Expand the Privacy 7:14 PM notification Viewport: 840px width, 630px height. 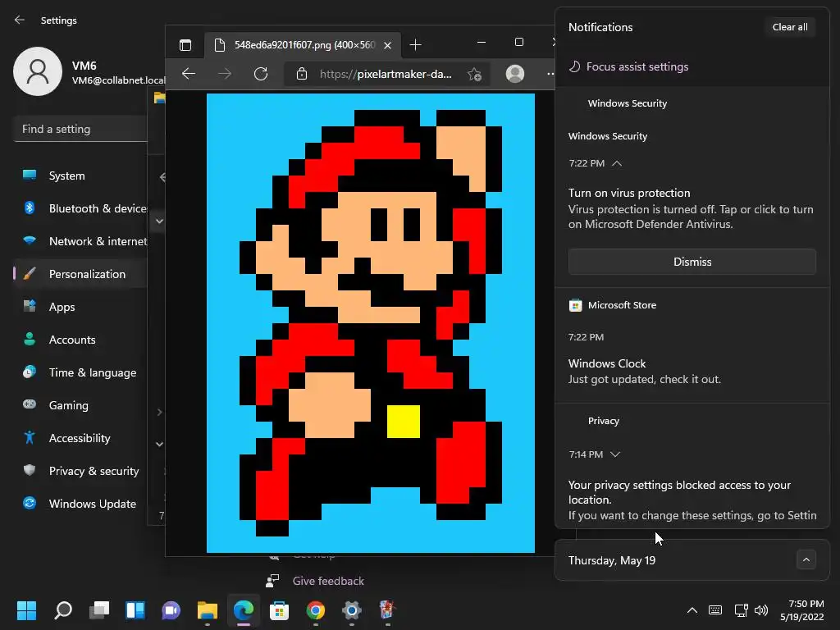coord(615,454)
